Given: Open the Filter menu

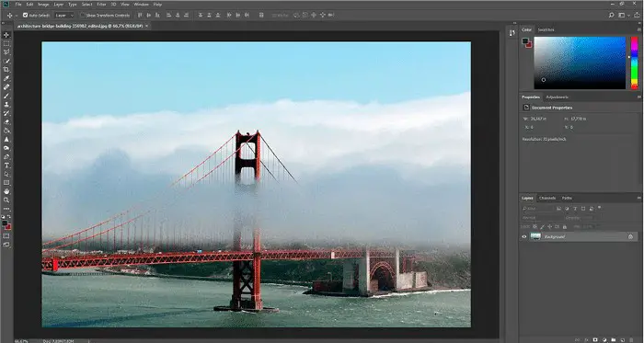Looking at the screenshot, I should (x=101, y=4).
